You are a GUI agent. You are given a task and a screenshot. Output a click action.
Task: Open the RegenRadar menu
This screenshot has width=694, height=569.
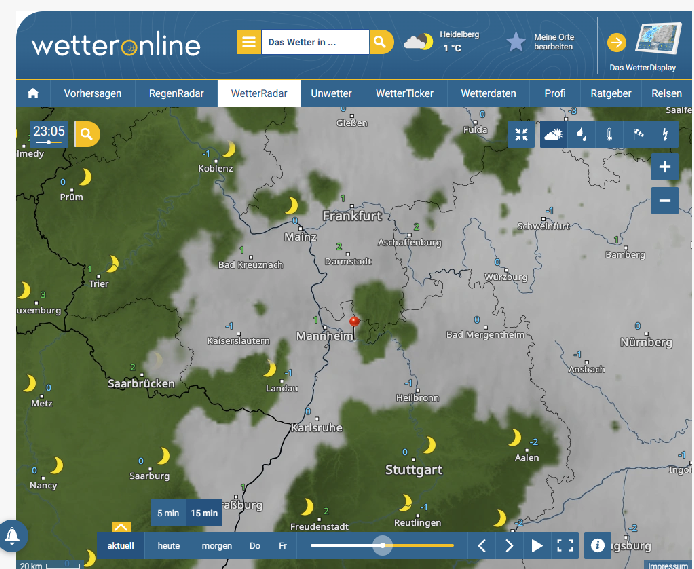(x=176, y=93)
